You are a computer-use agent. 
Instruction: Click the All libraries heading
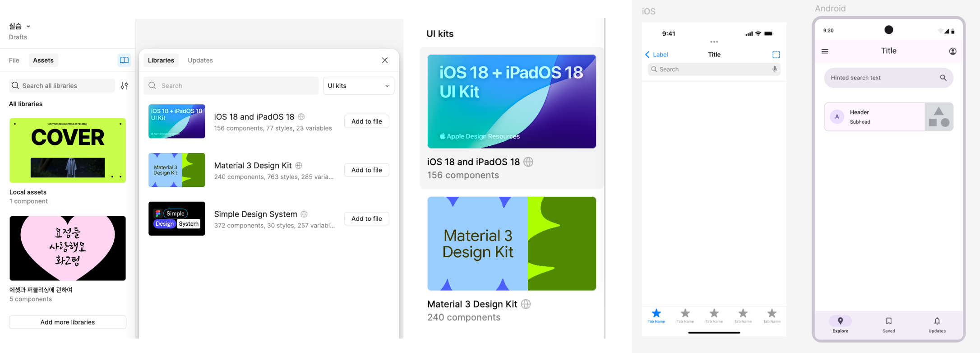click(26, 104)
